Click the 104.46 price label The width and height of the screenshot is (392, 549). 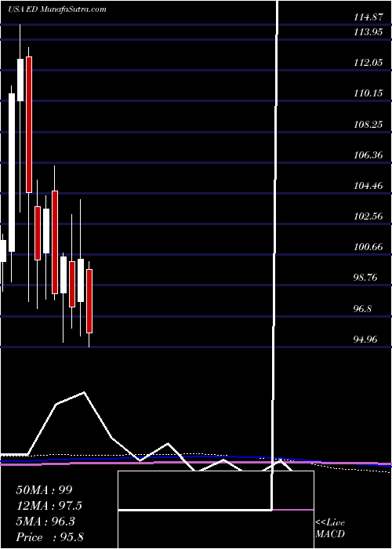[x=370, y=186]
